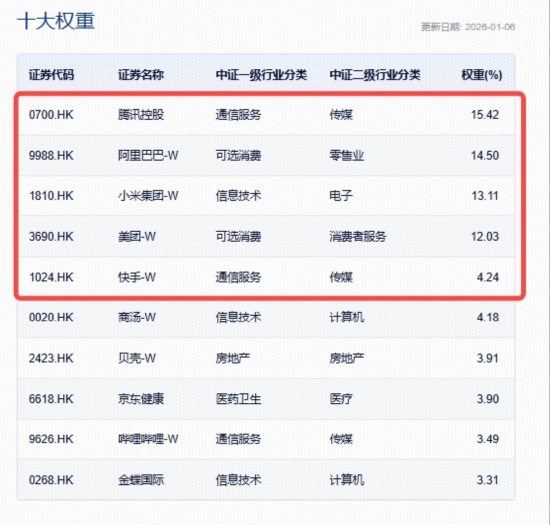Select the code 0700.HK
The image size is (550, 525).
(51, 115)
